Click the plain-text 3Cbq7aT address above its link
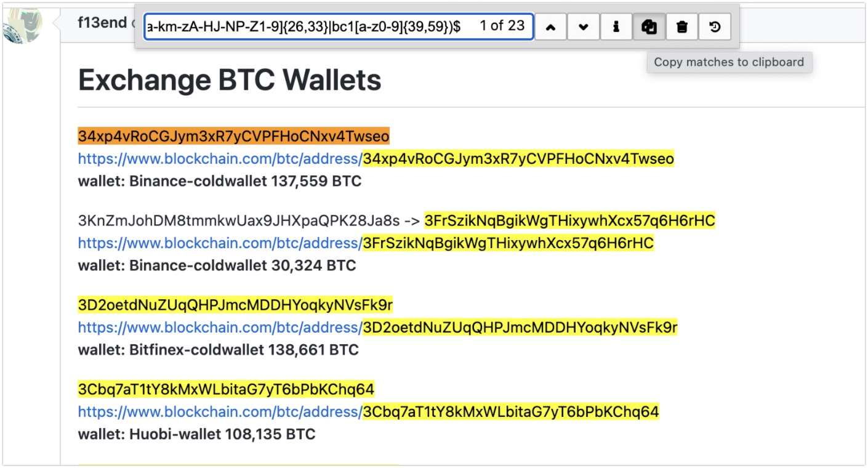The height and width of the screenshot is (468, 868). 226,389
